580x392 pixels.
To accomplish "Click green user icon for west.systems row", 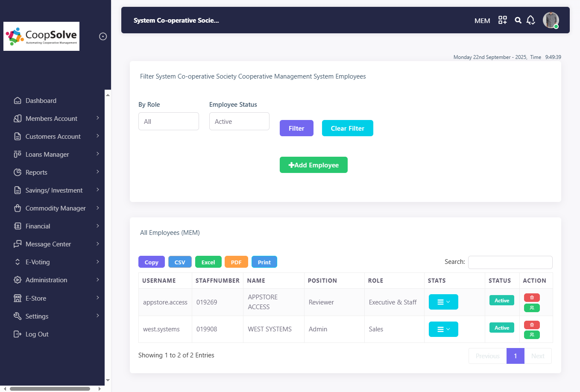I will point(532,335).
